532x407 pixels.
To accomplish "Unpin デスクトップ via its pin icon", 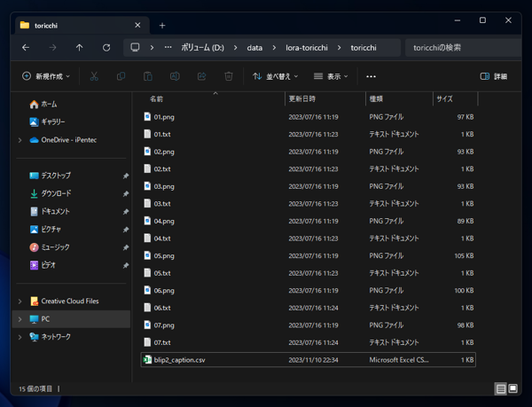I will 126,176.
